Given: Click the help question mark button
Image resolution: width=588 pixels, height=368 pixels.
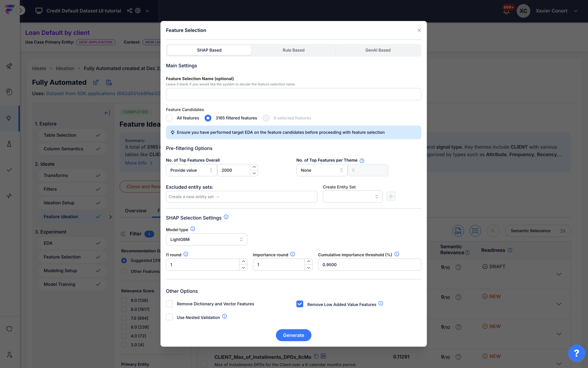Looking at the screenshot, I should coord(576,353).
